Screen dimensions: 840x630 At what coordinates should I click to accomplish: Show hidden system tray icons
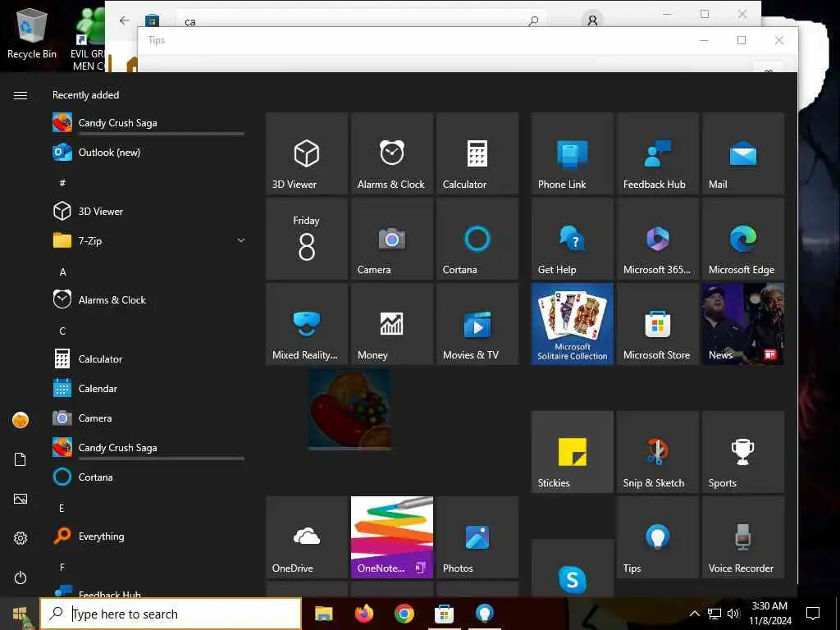[x=694, y=614]
